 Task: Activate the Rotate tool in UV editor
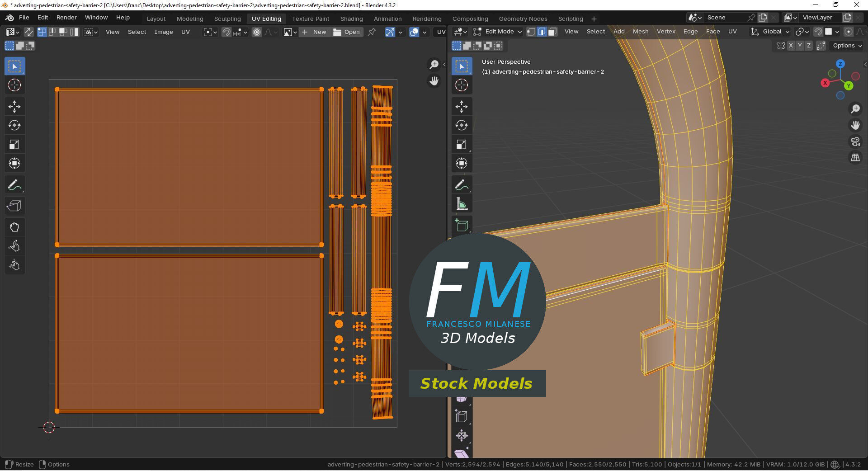tap(14, 126)
